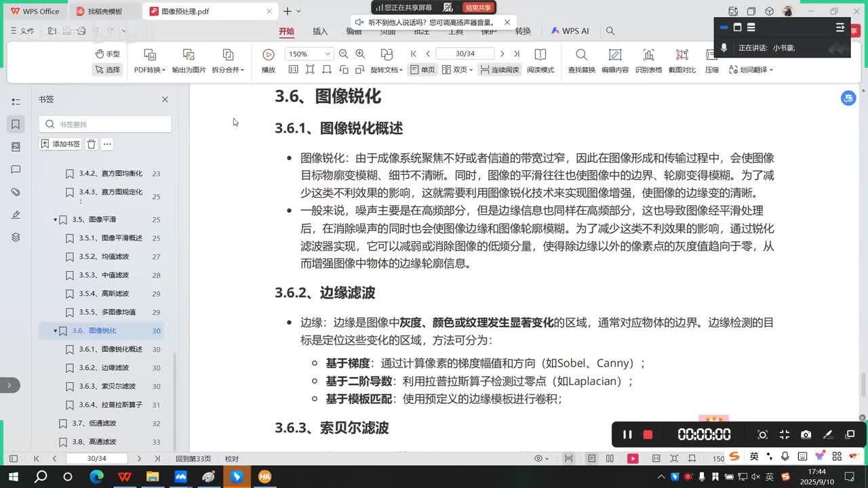Go to previous page in toolbar

pyautogui.click(x=428, y=54)
